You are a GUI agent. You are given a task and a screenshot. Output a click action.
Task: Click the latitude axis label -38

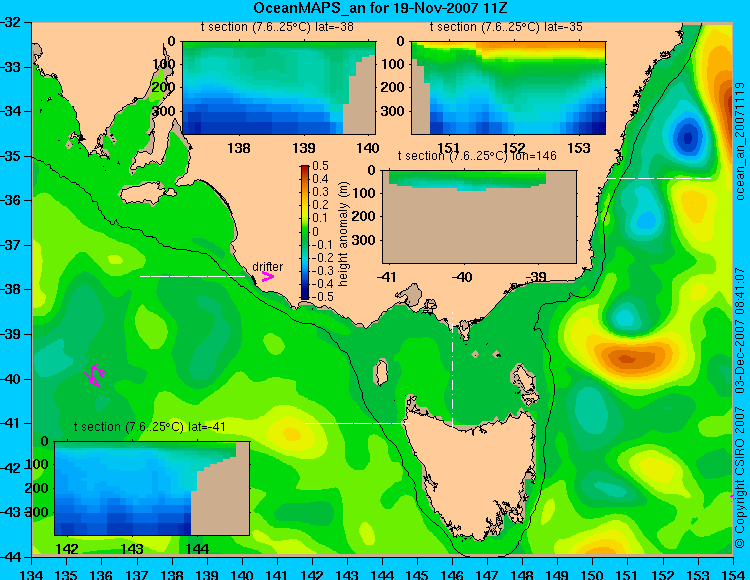tap(11, 289)
